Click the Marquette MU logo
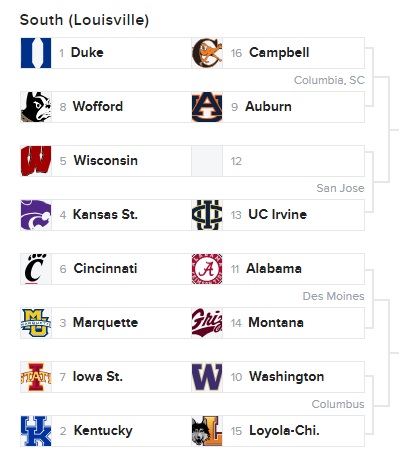 (x=36, y=323)
